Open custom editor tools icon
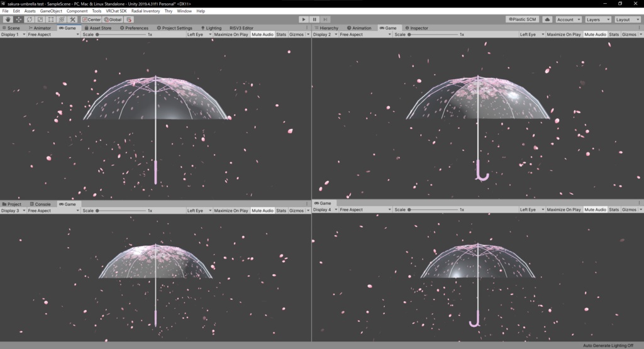Viewport: 644px width, 349px height. click(73, 19)
